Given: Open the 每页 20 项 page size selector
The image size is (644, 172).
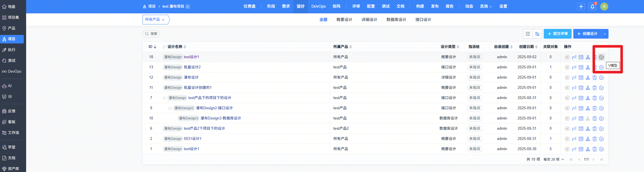Looking at the screenshot, I should tap(553, 160).
